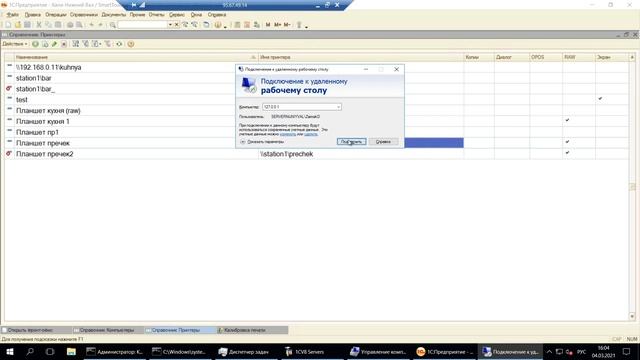The width and height of the screenshot is (640, 360).
Task: Clear the search field with the X icon
Action: (176, 25)
